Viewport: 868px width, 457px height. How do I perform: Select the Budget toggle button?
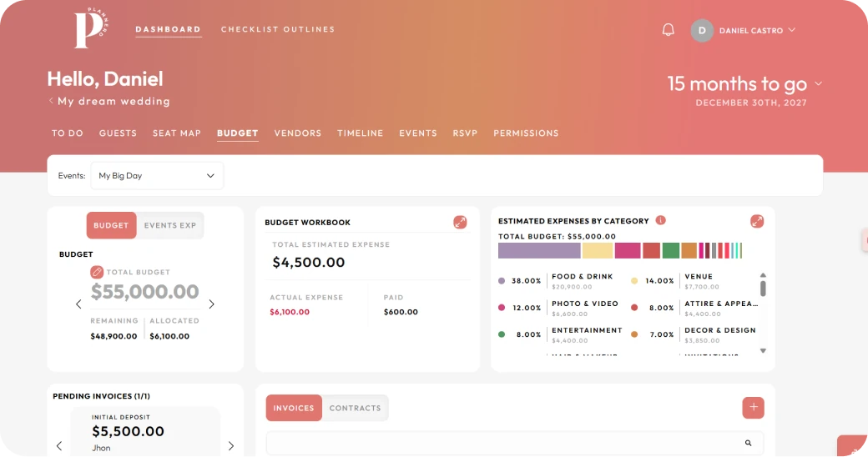click(x=111, y=225)
